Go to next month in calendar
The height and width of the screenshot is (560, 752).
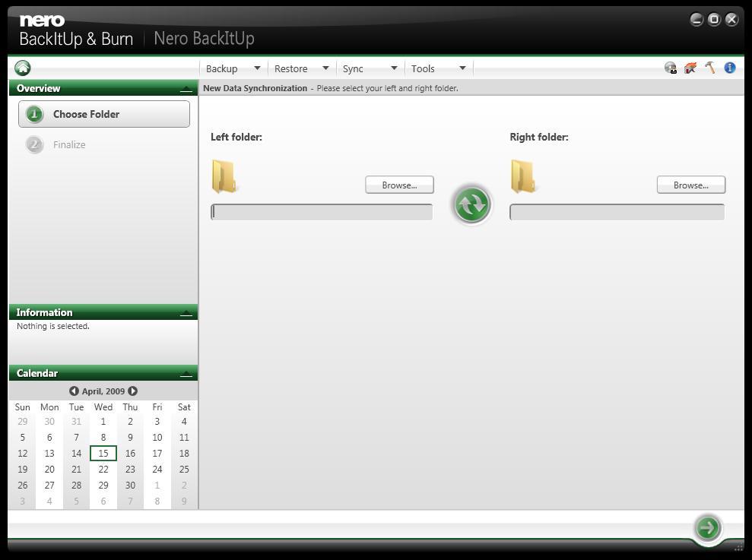point(133,391)
